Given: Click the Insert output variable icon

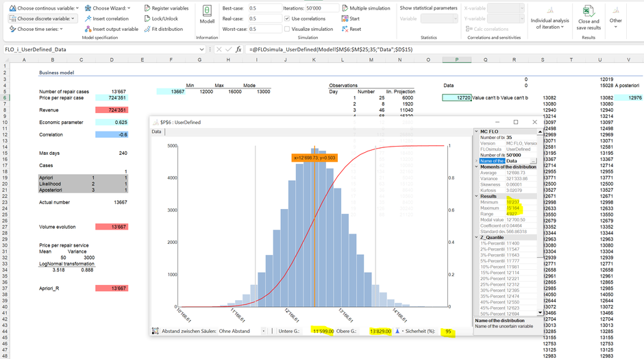Looking at the screenshot, I should click(x=88, y=29).
